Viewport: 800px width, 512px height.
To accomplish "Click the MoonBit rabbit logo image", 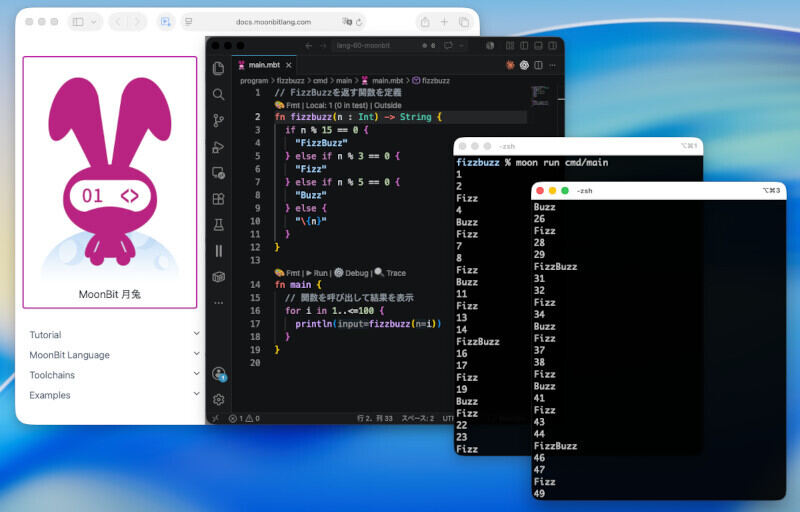I will (110, 172).
